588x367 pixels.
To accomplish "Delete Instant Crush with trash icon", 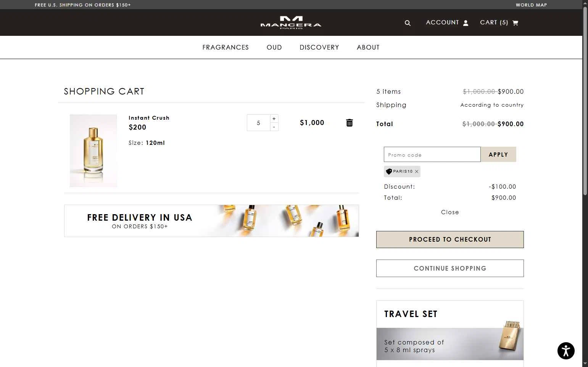I will [349, 123].
